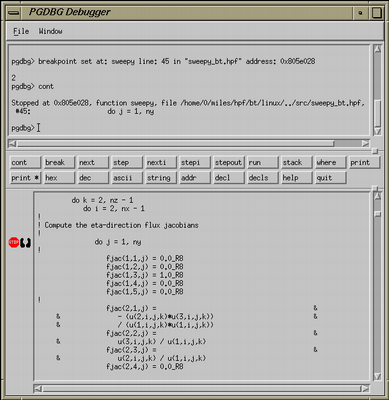Click command pane scroll left arrow
Image resolution: width=389 pixels, height=400 pixels.
pyautogui.click(x=12, y=143)
